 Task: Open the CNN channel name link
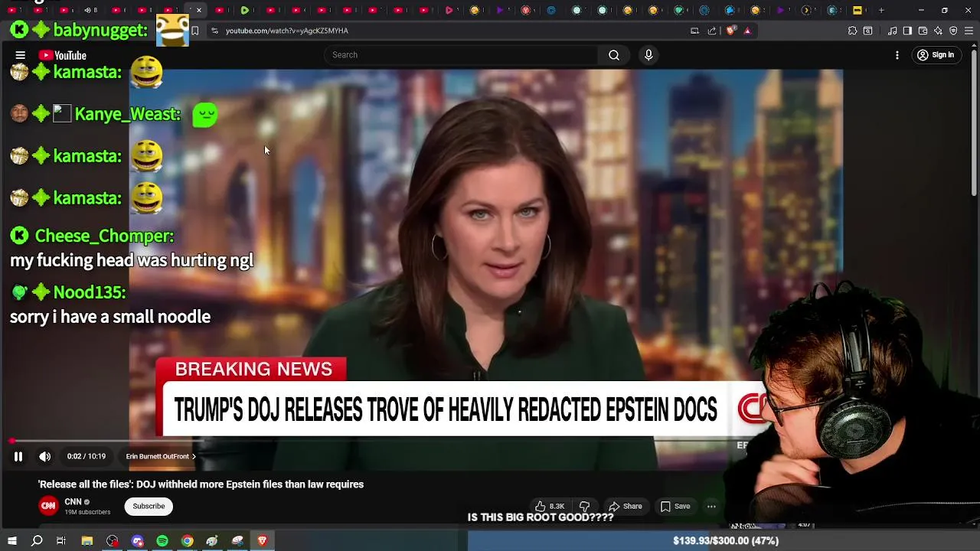(x=73, y=502)
